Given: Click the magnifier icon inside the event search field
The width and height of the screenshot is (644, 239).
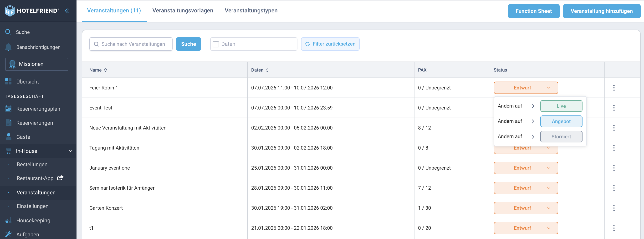Looking at the screenshot, I should pyautogui.click(x=96, y=44).
